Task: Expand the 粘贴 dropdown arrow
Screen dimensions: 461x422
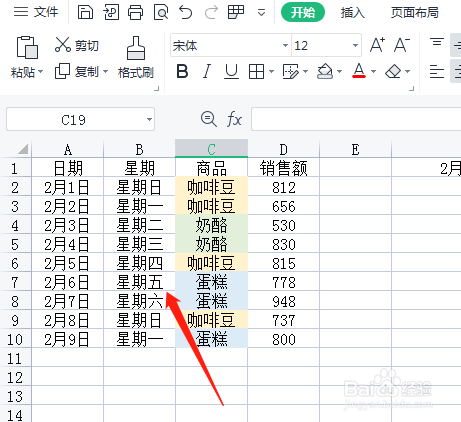Action: point(41,72)
